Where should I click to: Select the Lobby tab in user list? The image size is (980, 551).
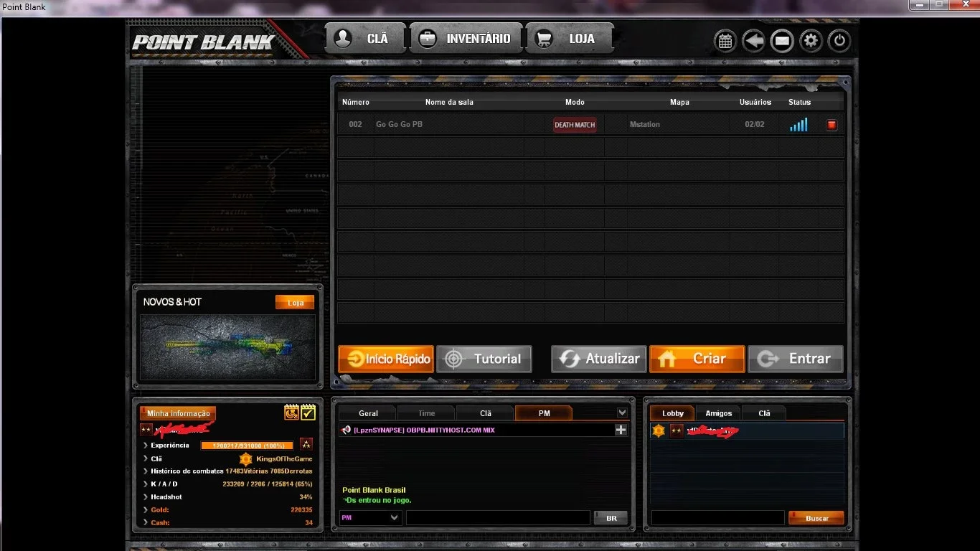673,413
